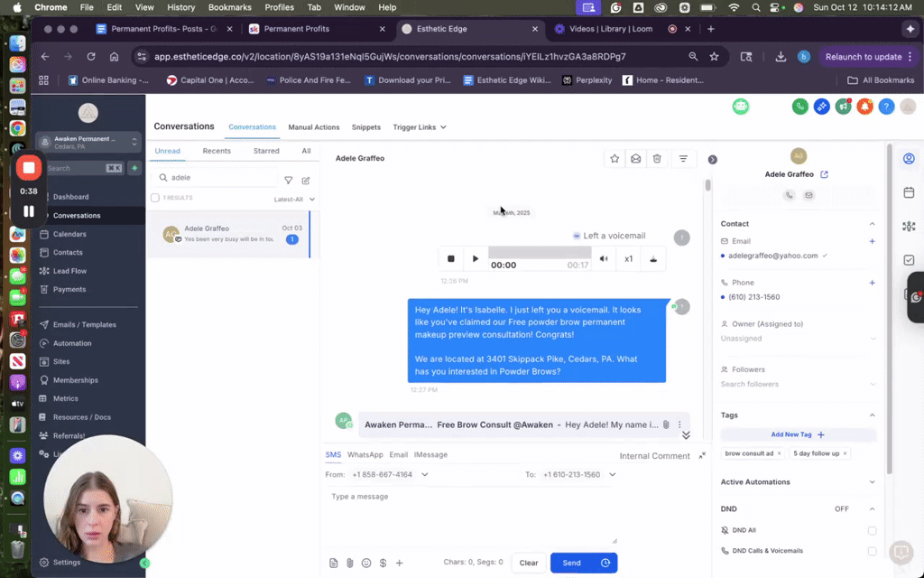Collapse the DND section

pos(872,509)
